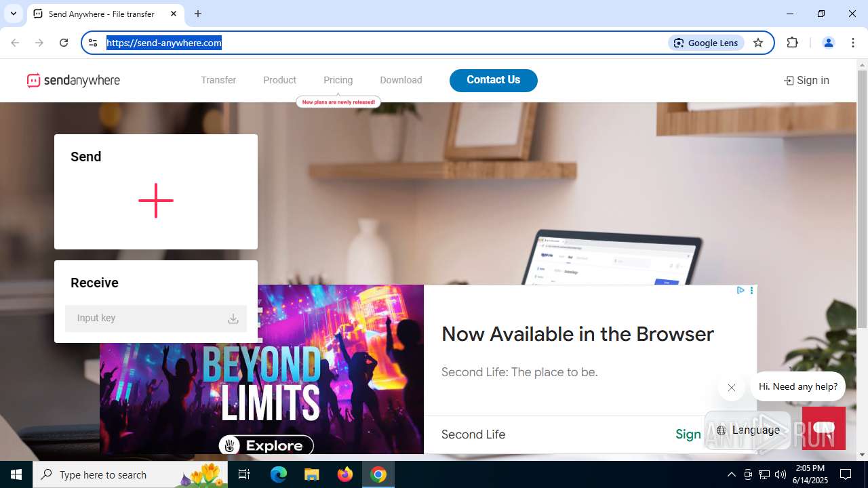The width and height of the screenshot is (868, 488).
Task: Open Microsoft Edge from the taskbar
Action: click(x=279, y=474)
